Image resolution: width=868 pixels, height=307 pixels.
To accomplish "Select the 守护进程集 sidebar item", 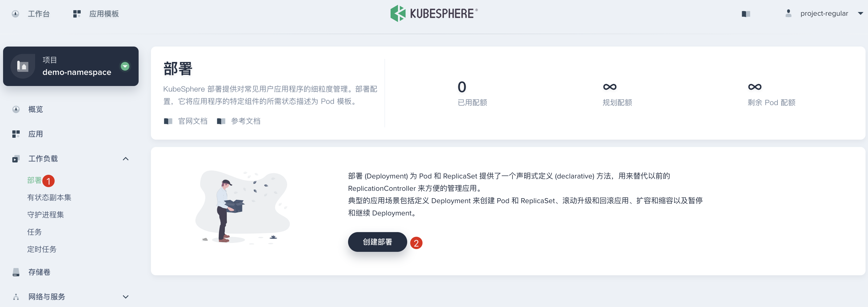I will pyautogui.click(x=45, y=215).
